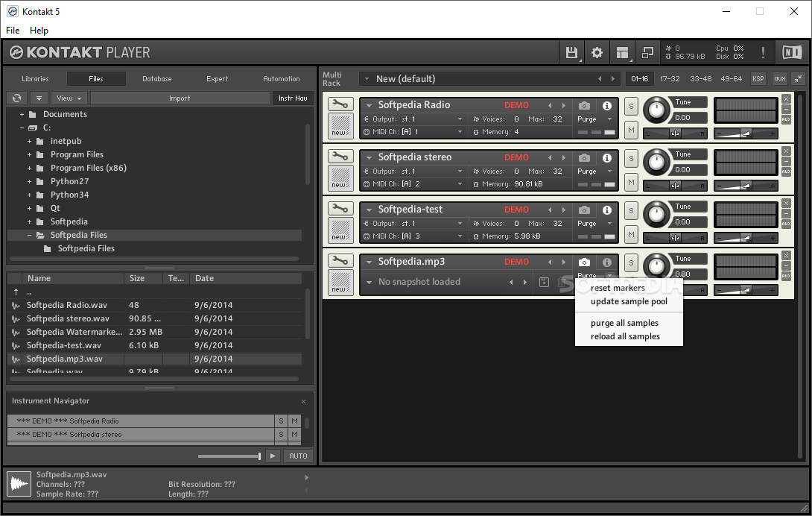Click the Import button
812x516 pixels.
180,98
